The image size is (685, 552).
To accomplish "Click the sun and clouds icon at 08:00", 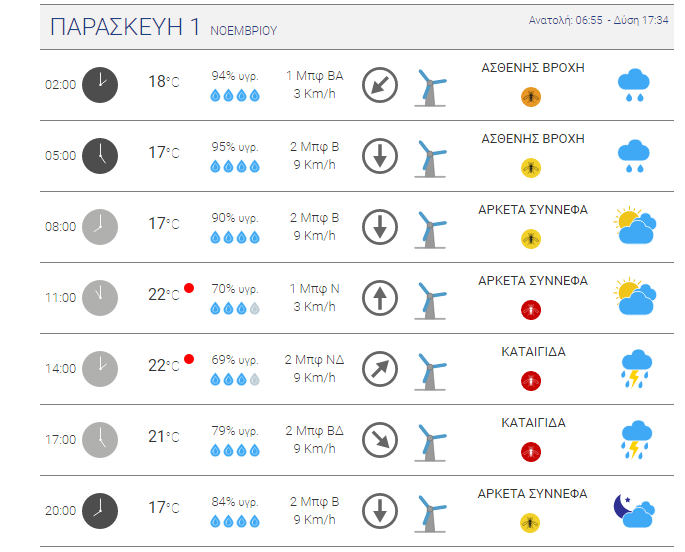I will (x=635, y=225).
